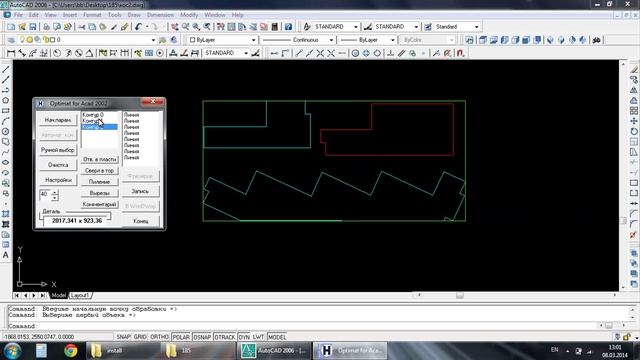This screenshot has height=360, width=640.
Task: Click the Save icon in standard toolbar
Action: [33, 27]
